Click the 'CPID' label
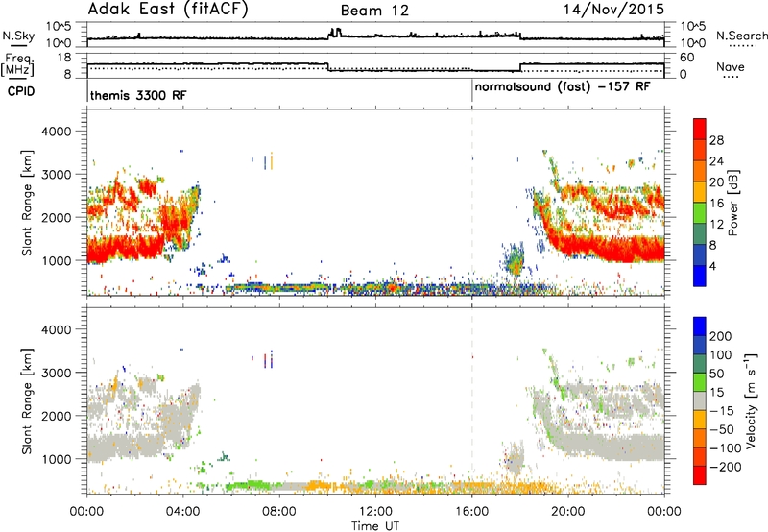Viewport: 768px width, 532px height. pos(21,91)
